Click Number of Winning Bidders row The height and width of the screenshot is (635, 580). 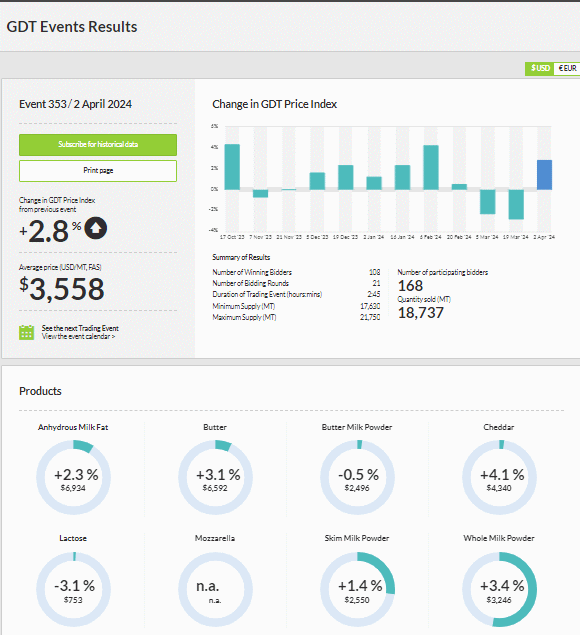tap(296, 272)
